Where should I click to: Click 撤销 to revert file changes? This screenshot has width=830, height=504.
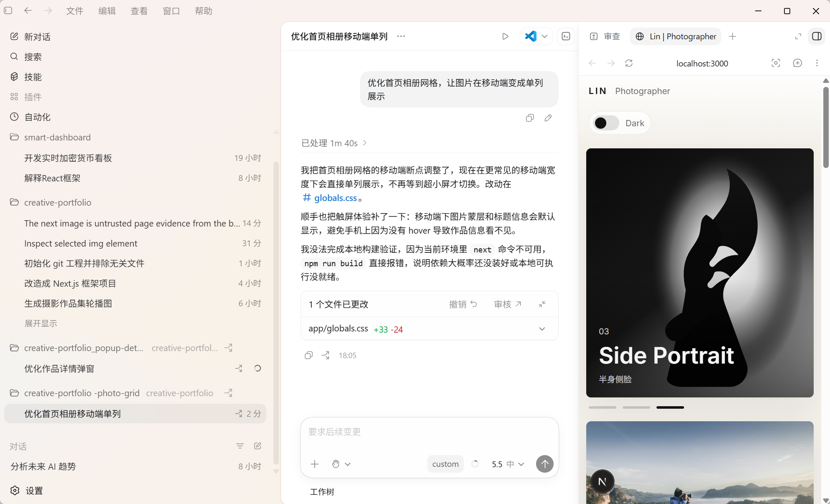[463, 304]
